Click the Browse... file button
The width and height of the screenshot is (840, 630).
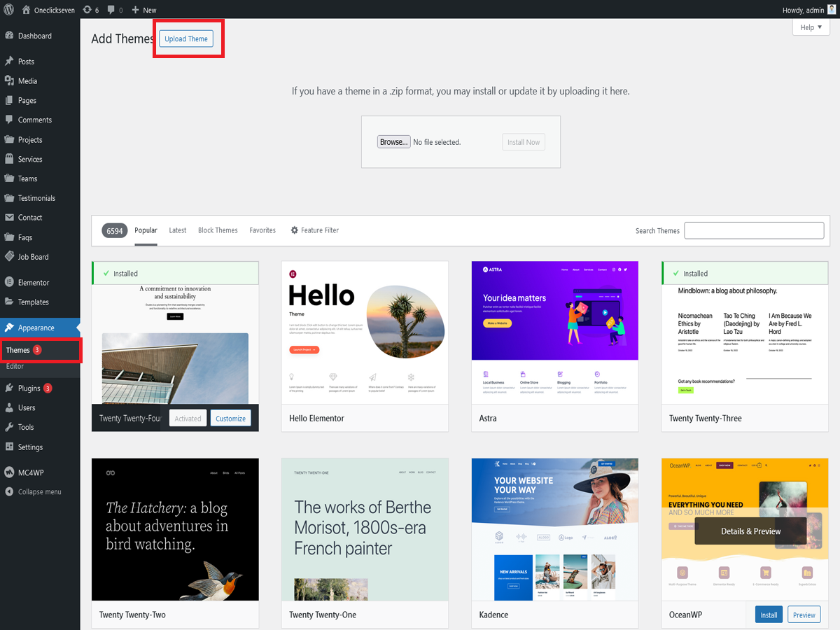coord(393,142)
